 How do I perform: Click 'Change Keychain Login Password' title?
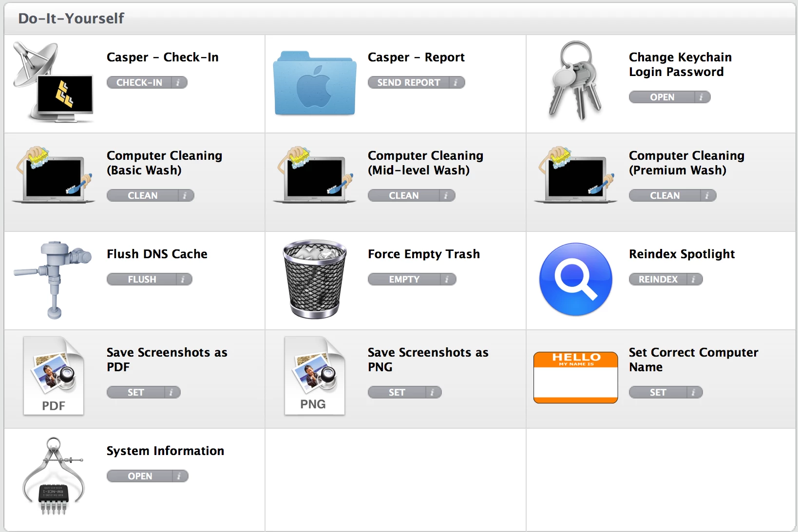tap(680, 65)
